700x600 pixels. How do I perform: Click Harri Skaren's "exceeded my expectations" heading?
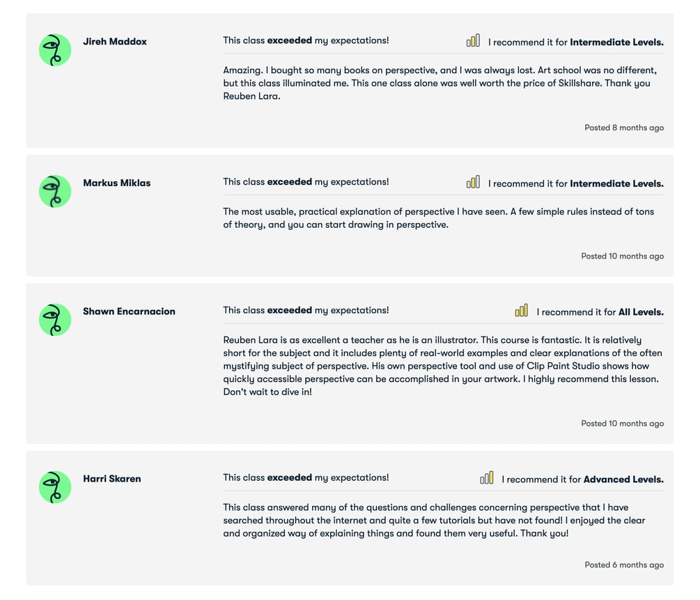coord(306,478)
